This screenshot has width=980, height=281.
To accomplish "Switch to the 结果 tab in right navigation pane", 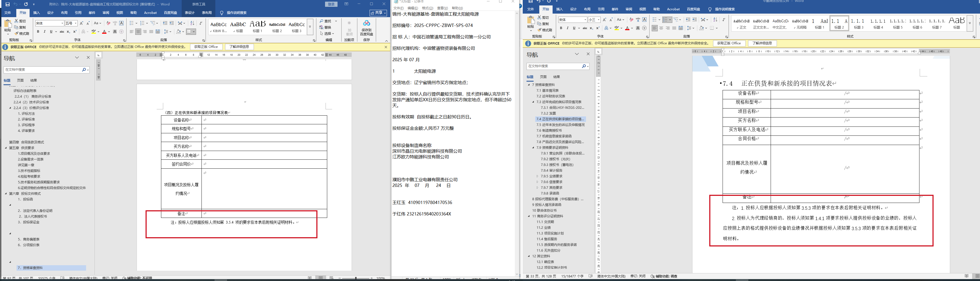I will pos(557,77).
